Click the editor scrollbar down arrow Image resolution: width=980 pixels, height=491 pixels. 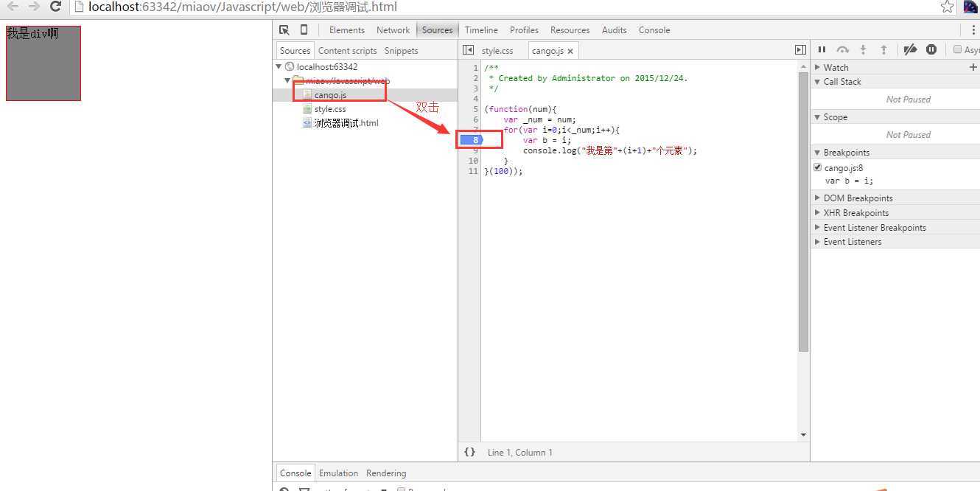click(x=803, y=435)
